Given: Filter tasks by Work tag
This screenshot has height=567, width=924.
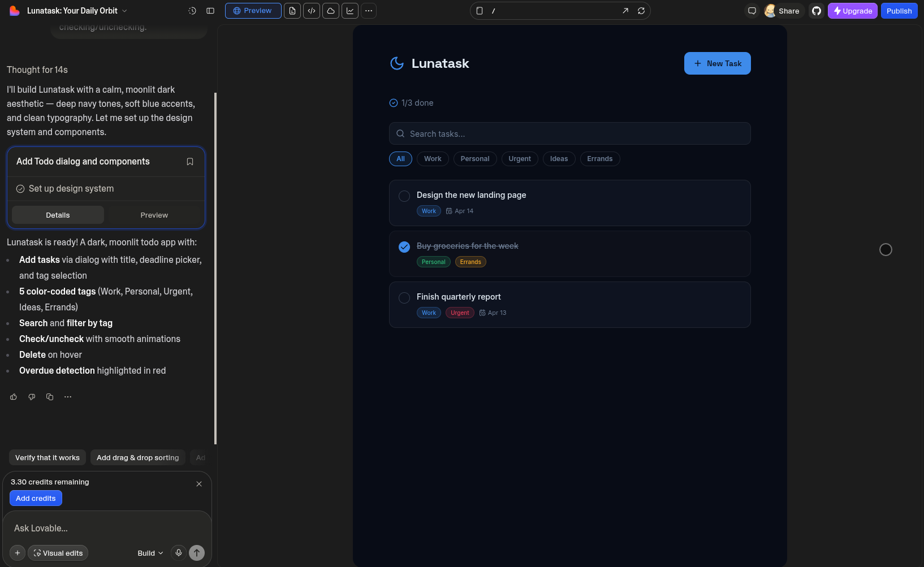Looking at the screenshot, I should (x=433, y=159).
